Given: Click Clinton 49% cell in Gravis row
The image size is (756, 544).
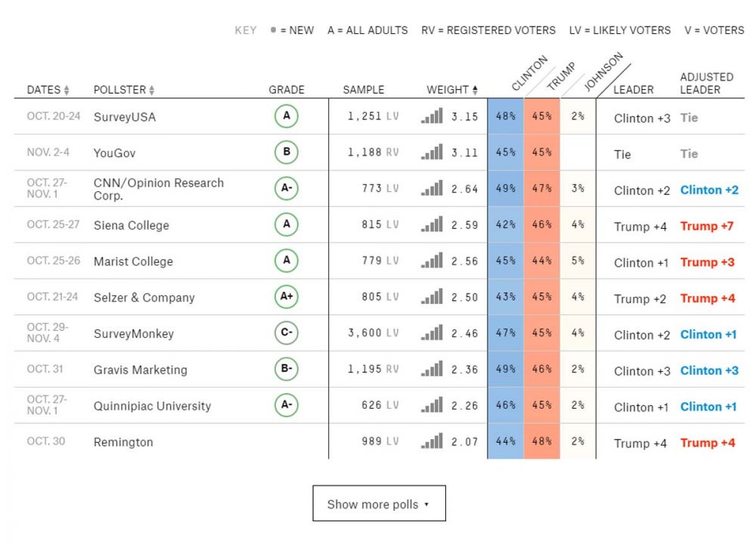Looking at the screenshot, I should click(505, 369).
